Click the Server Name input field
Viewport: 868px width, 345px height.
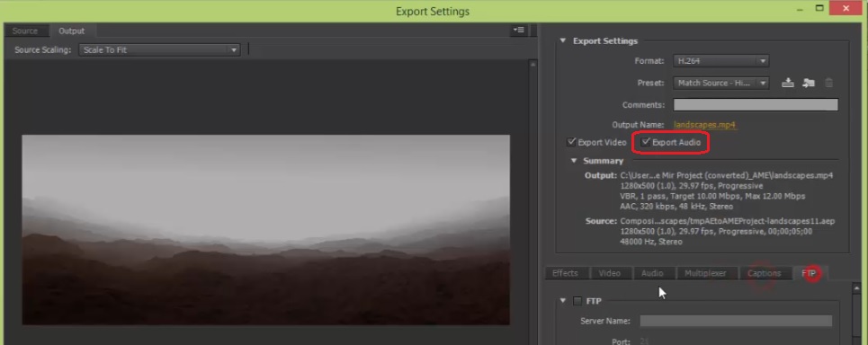[736, 322]
